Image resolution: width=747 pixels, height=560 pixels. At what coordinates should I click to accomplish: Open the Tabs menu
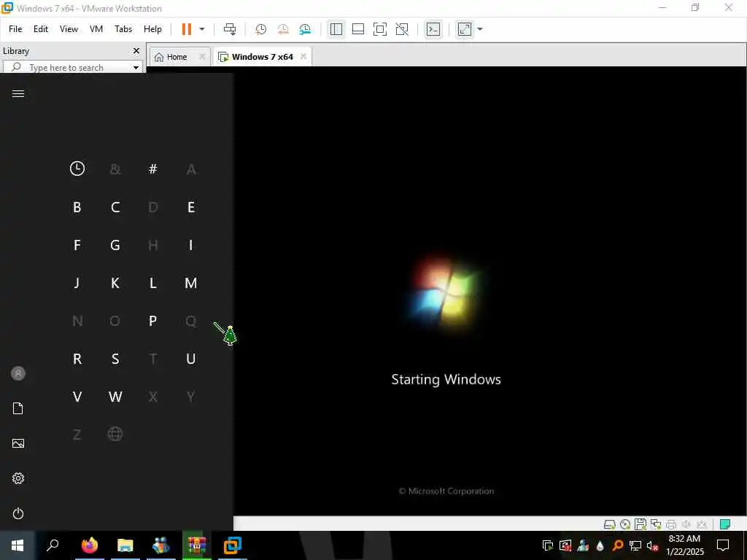(x=123, y=29)
